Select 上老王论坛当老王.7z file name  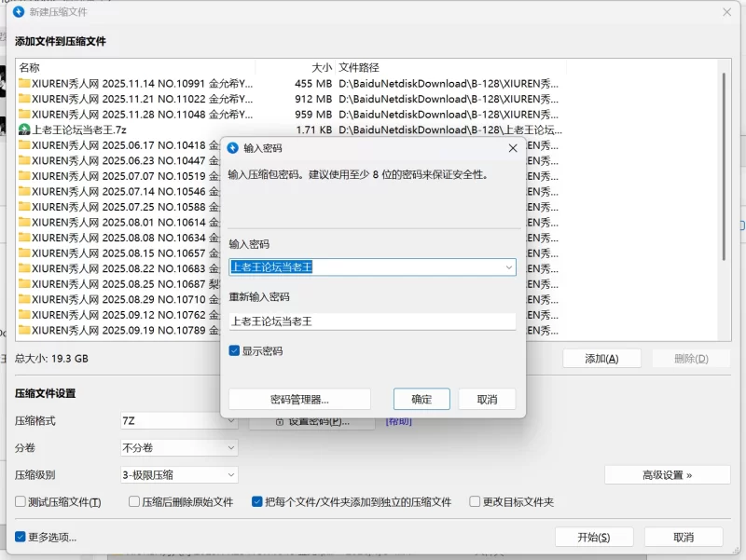point(79,130)
